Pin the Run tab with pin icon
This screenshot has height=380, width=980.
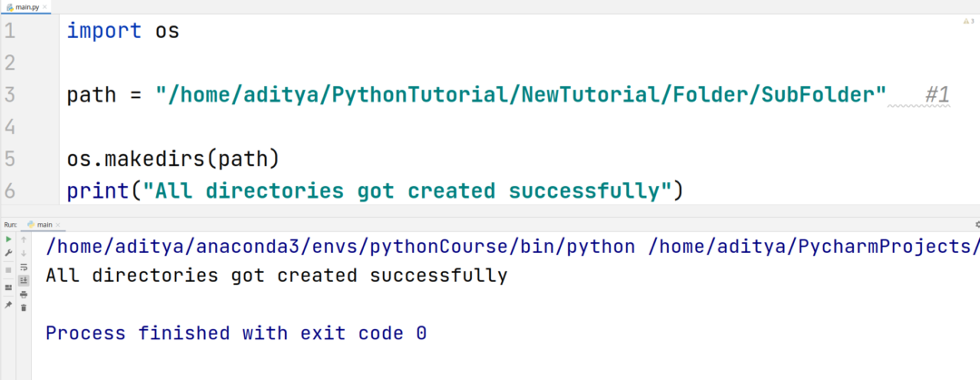[9, 305]
